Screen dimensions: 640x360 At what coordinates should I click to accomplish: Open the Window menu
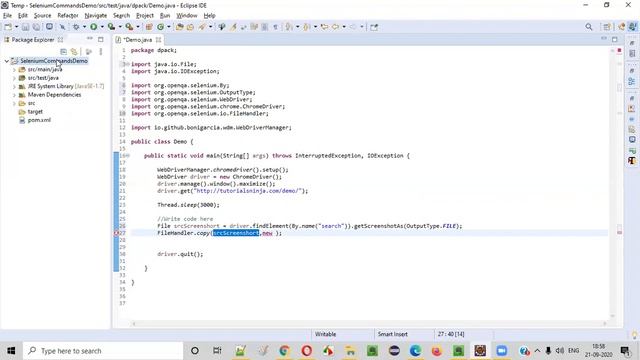coord(187,16)
